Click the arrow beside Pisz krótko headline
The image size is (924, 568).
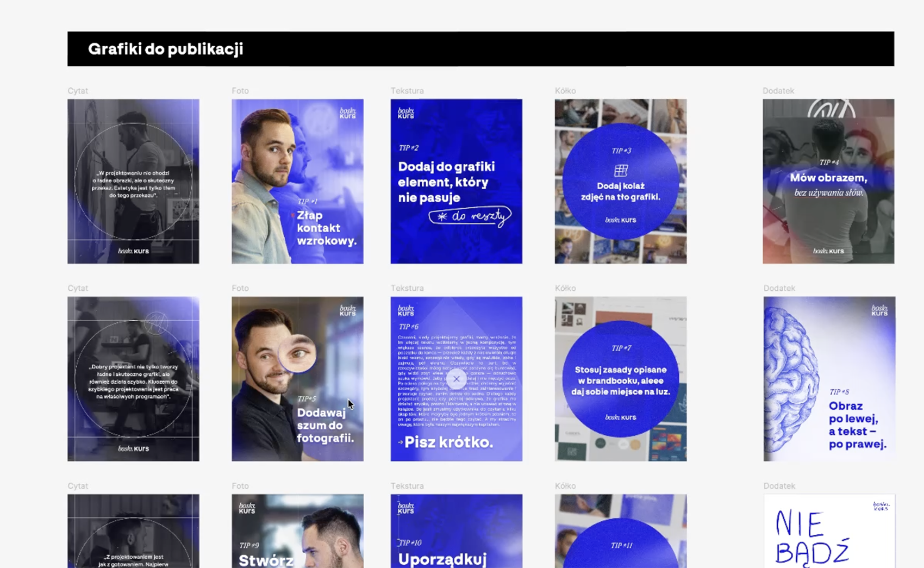tap(401, 442)
